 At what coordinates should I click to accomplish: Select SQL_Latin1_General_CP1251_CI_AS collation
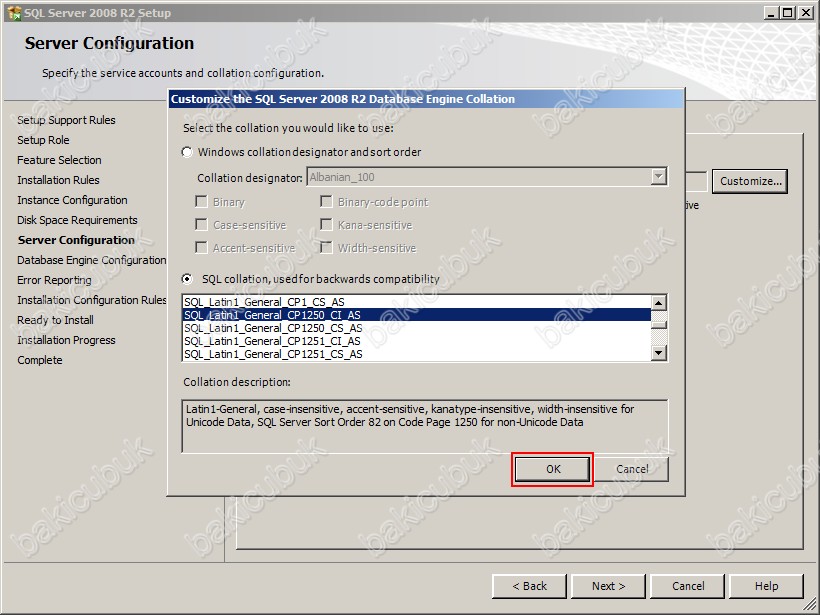tap(416, 341)
